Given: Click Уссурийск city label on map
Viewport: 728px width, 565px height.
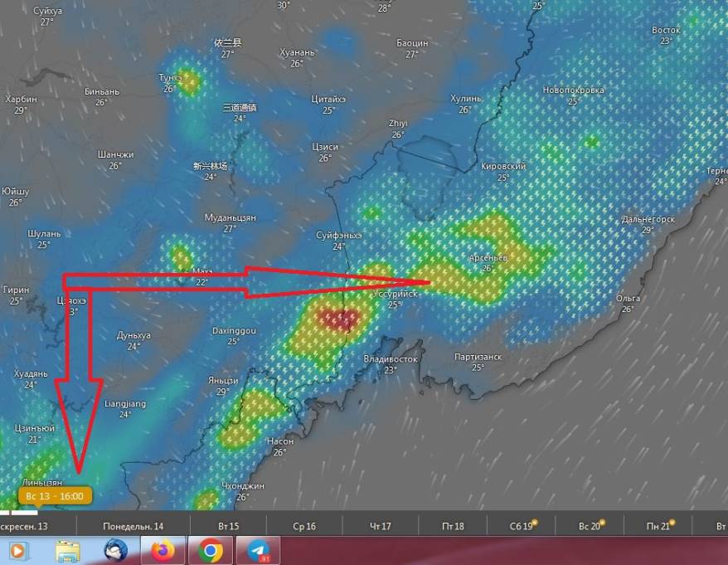Looking at the screenshot, I should coord(394,295).
